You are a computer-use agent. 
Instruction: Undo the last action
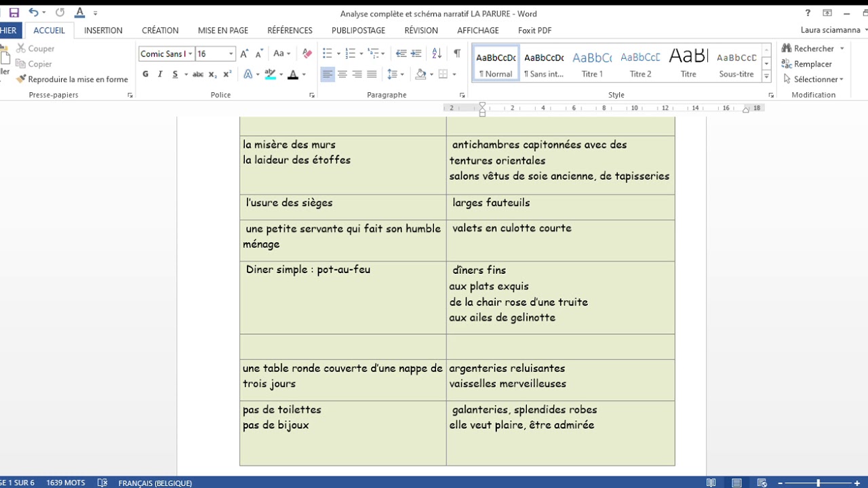point(33,13)
